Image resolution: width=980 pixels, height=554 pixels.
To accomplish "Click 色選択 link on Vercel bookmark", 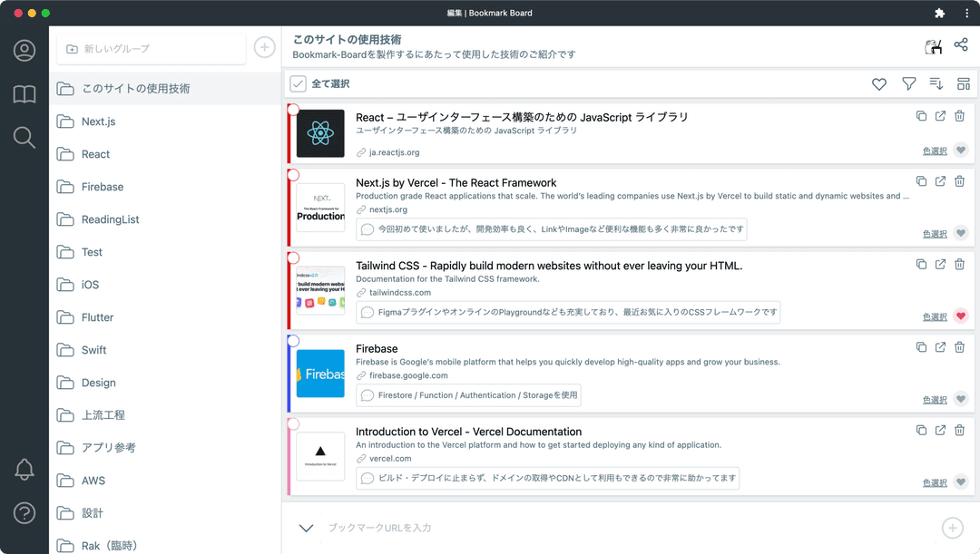I will pos(935,483).
